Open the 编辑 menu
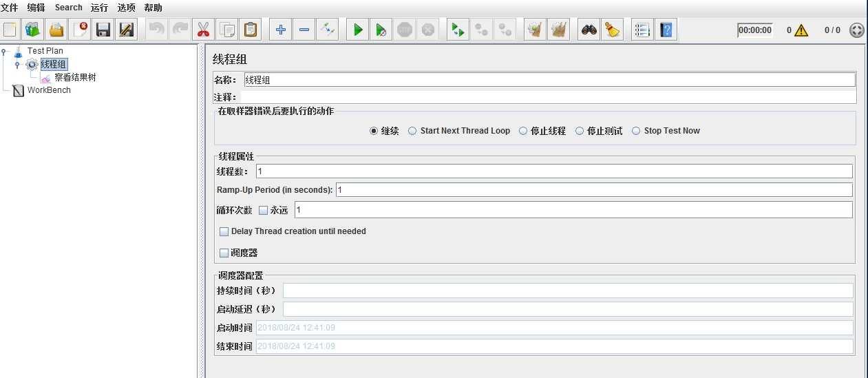The width and height of the screenshot is (868, 378). 36,8
